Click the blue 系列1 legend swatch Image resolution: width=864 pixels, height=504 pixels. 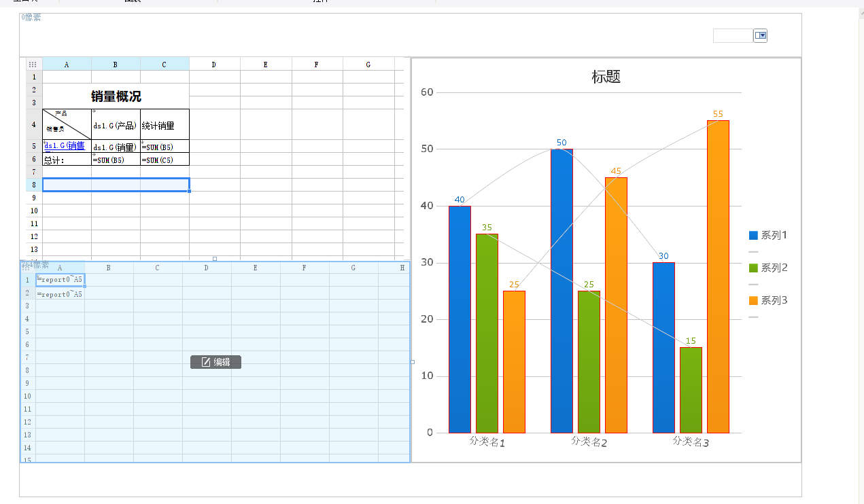pos(753,236)
